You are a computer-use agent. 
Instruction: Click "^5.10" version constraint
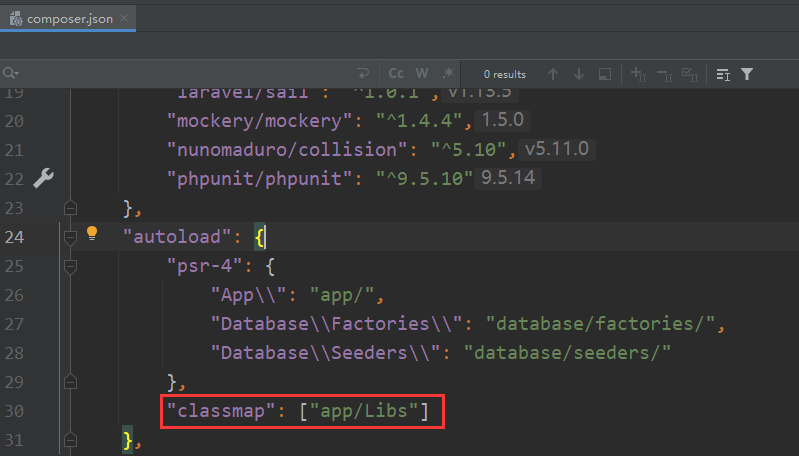coord(469,150)
